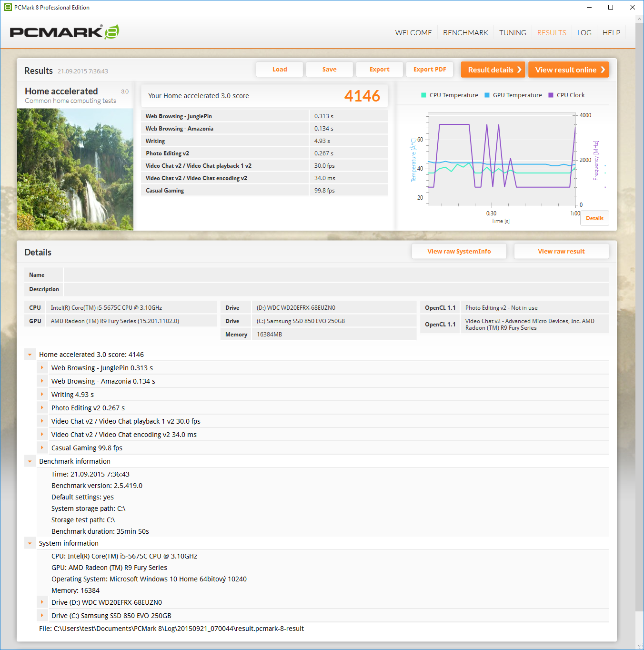
Task: Select Photo Editing v2 table row
Action: click(x=264, y=153)
